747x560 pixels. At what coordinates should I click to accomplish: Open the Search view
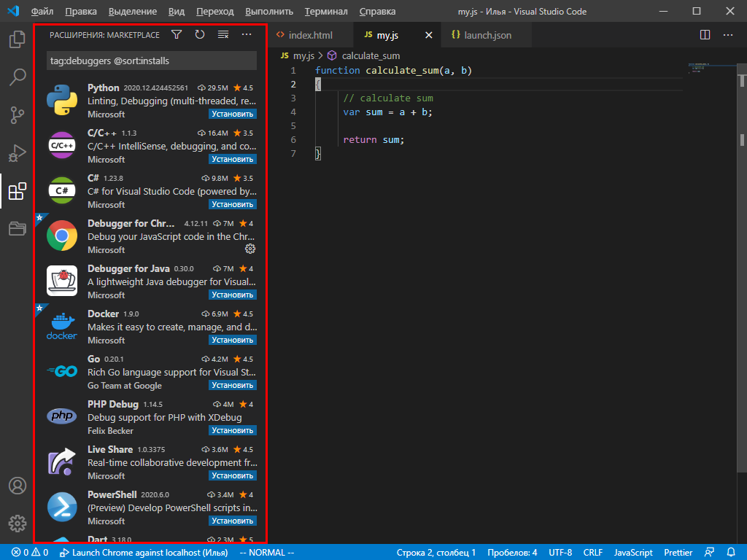(16, 77)
